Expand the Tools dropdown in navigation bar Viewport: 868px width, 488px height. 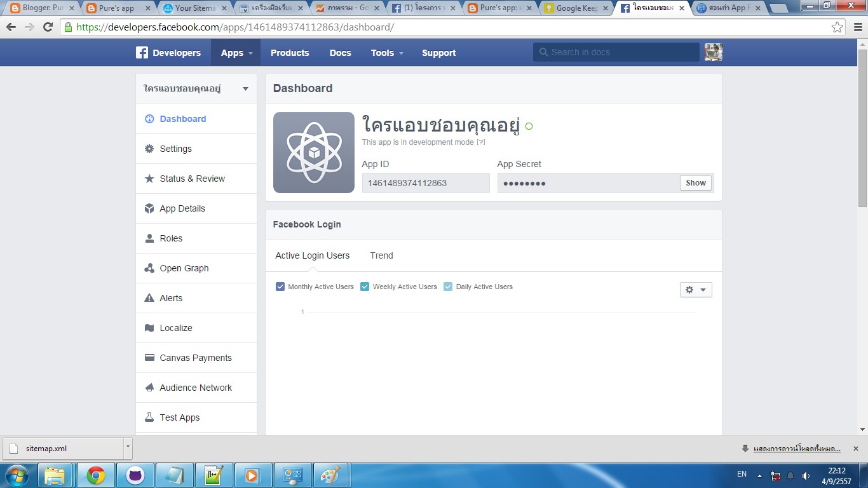click(387, 53)
